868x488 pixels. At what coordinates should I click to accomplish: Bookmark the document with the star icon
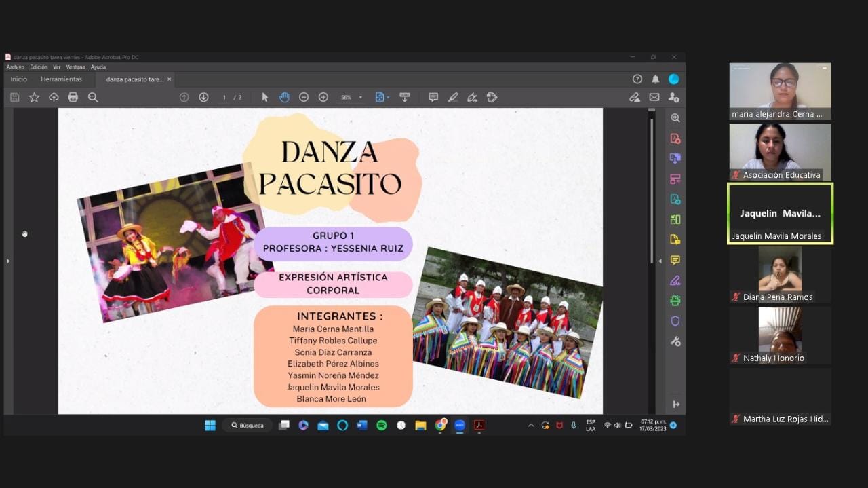tap(34, 97)
